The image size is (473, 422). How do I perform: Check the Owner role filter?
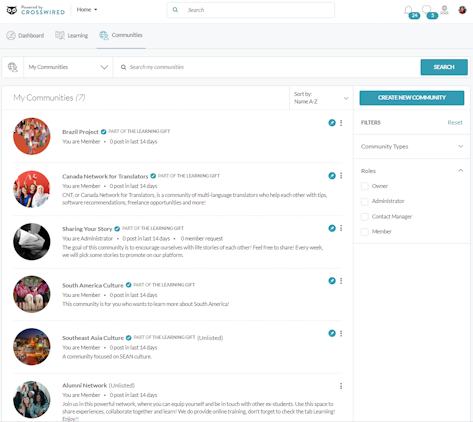365,186
